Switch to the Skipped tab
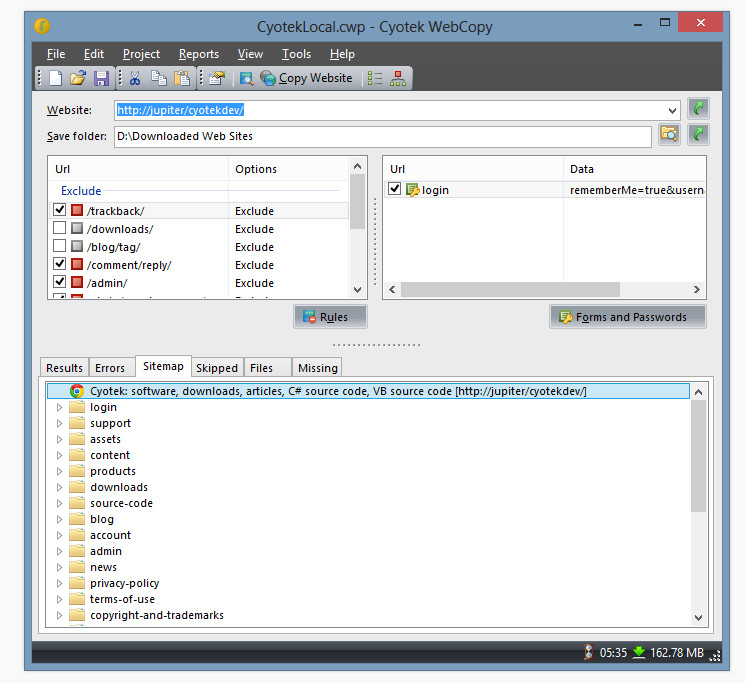745x683 pixels. 217,368
